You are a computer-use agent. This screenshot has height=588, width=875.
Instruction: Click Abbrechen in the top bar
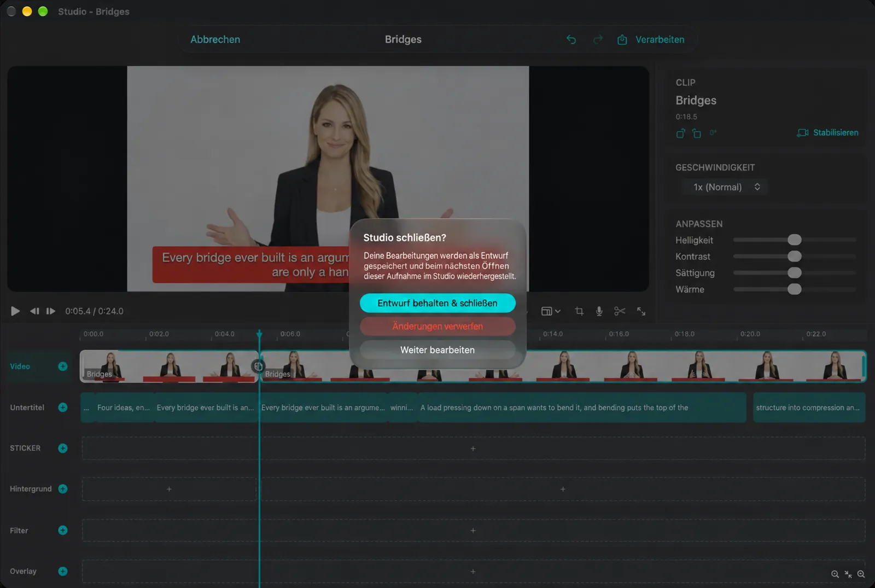coord(215,39)
